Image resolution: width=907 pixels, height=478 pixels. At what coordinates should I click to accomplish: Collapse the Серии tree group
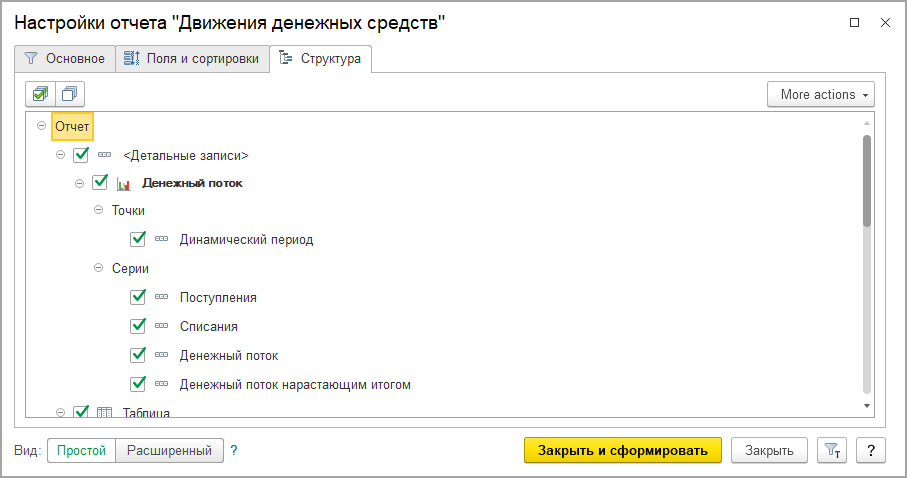pyautogui.click(x=98, y=269)
